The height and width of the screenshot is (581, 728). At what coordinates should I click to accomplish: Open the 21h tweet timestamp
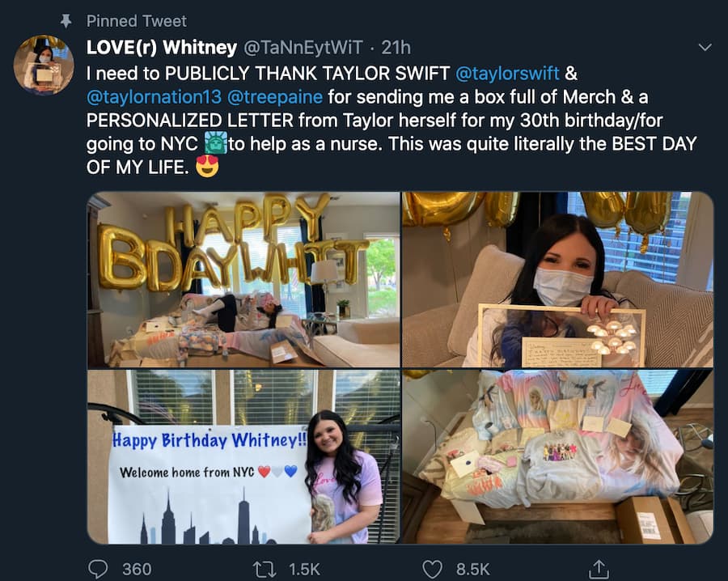[396, 48]
